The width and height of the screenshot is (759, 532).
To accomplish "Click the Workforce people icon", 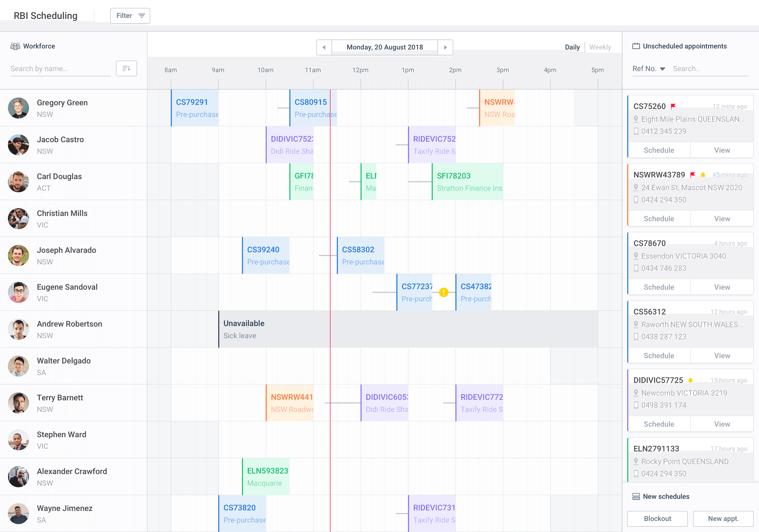I will [15, 46].
